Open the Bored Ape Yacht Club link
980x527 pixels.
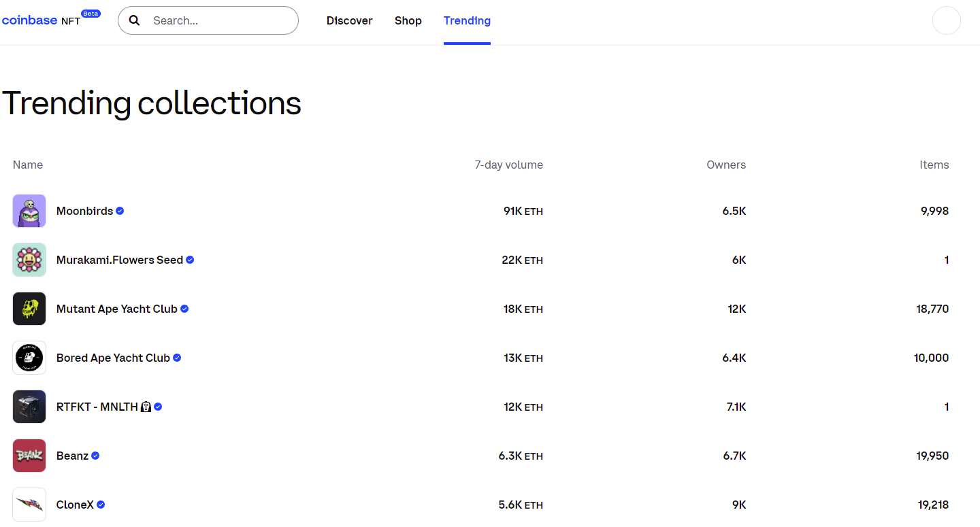click(x=113, y=358)
